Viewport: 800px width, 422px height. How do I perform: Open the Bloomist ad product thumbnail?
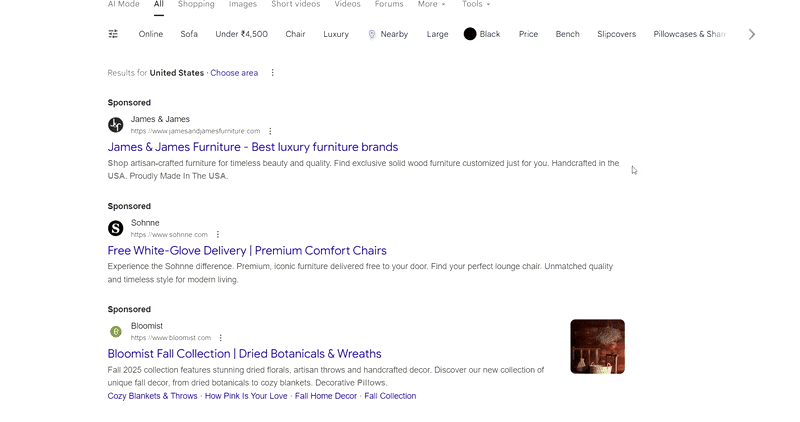(x=597, y=346)
